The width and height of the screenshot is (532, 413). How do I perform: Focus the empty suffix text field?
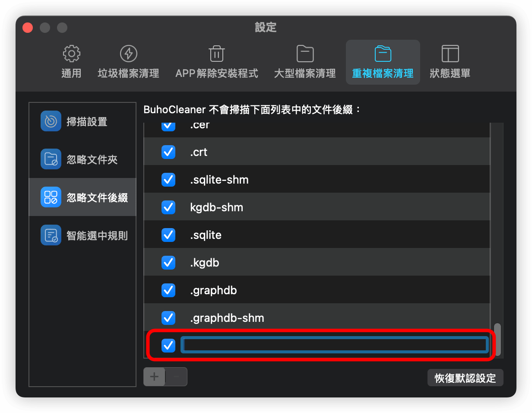click(335, 345)
